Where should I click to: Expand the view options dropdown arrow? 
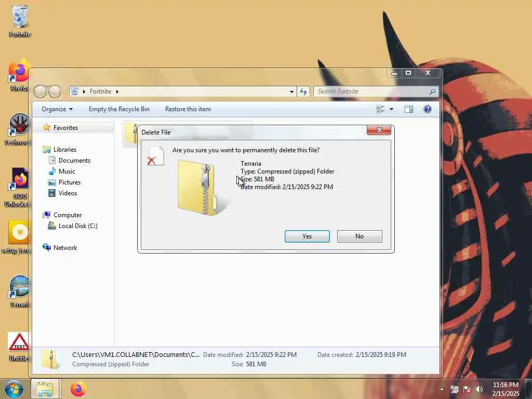tap(392, 109)
